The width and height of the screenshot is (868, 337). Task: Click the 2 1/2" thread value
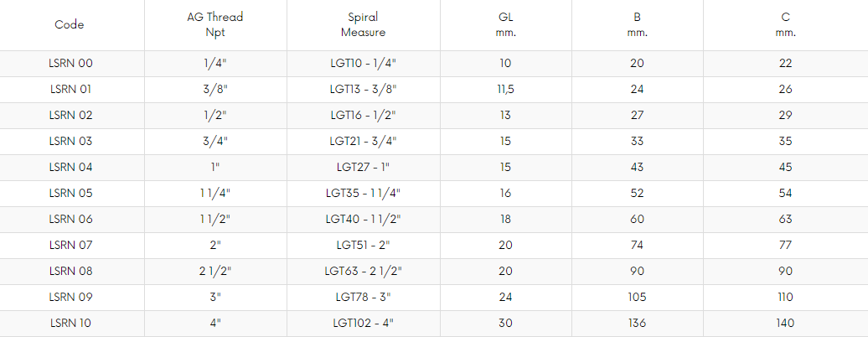(x=215, y=271)
